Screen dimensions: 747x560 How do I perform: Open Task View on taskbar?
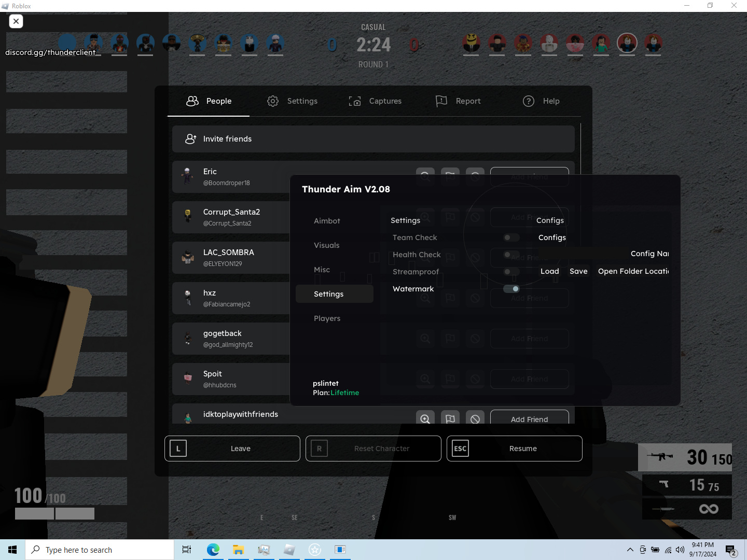[x=187, y=550]
